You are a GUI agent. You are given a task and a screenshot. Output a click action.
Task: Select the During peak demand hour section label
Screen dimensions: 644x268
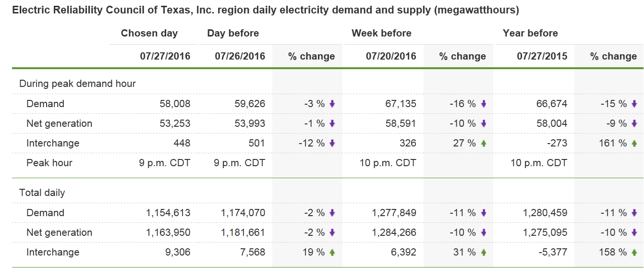click(x=77, y=84)
